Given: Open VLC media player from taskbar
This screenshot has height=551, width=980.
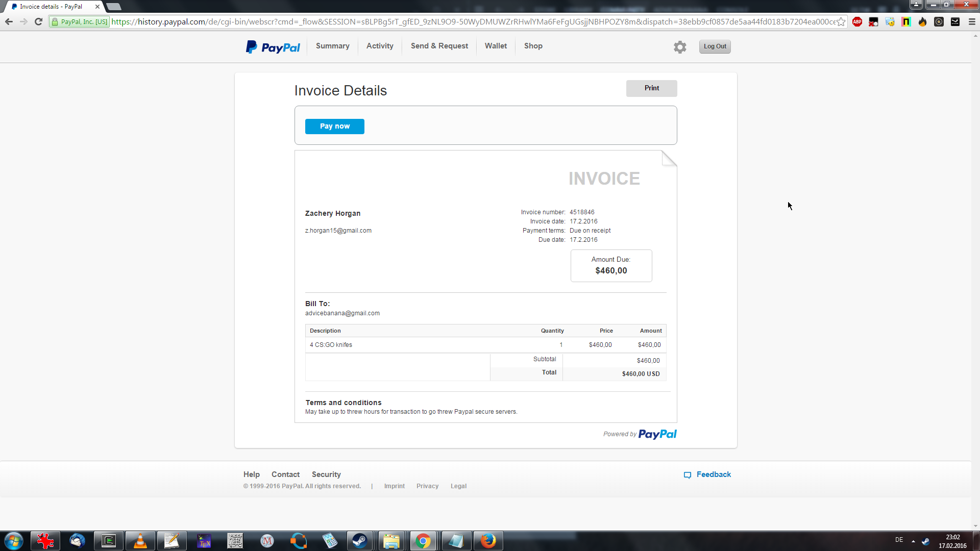Looking at the screenshot, I should pyautogui.click(x=140, y=541).
